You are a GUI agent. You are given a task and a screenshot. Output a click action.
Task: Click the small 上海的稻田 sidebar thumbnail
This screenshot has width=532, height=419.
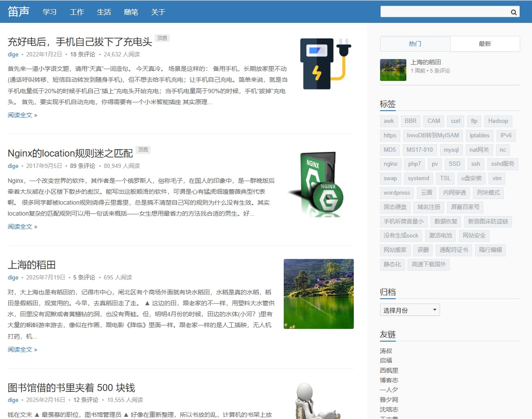click(x=393, y=70)
